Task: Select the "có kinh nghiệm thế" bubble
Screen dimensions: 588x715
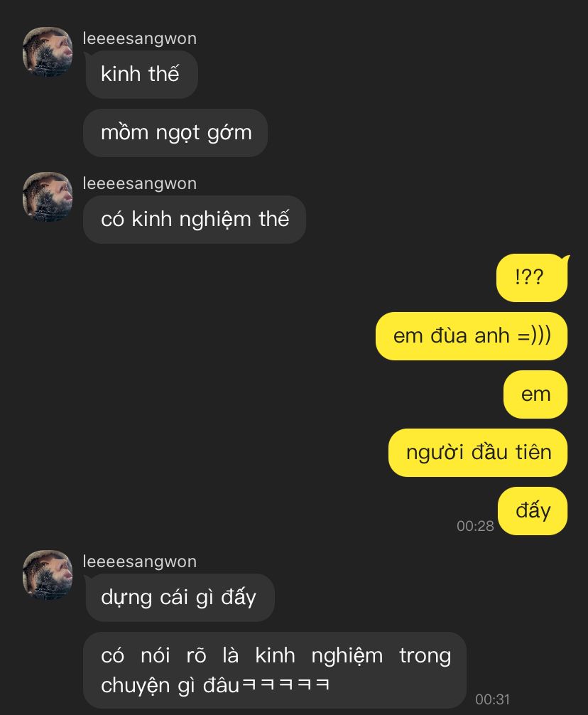Action: [x=195, y=220]
